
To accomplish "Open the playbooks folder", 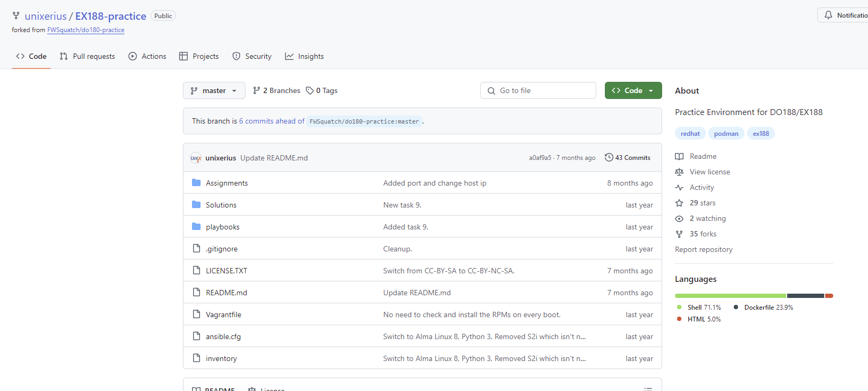I will click(222, 227).
